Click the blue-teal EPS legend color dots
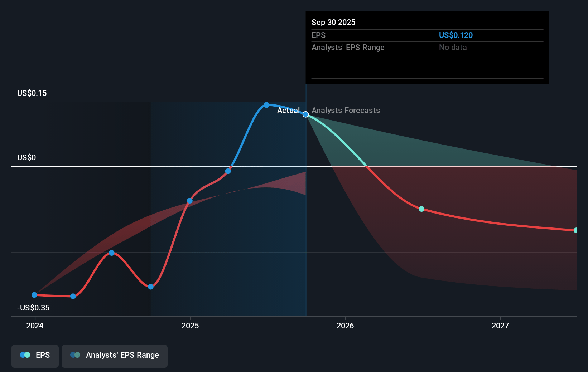588x372 pixels. click(x=25, y=355)
